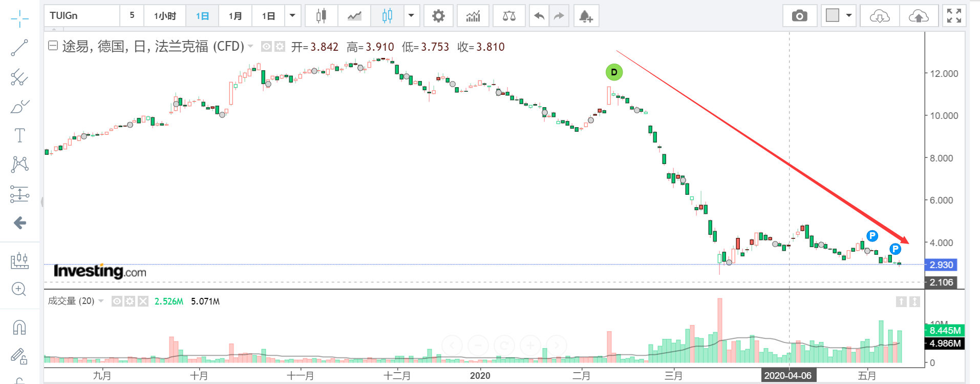
Task: Click the current price label 2.930
Action: (x=941, y=265)
